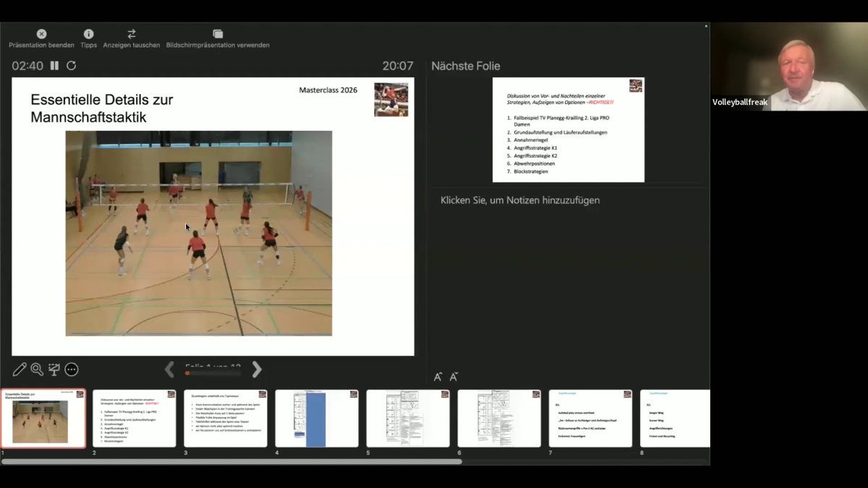Select slide thumbnail 8
Image resolution: width=868 pixels, height=488 pixels.
[675, 419]
